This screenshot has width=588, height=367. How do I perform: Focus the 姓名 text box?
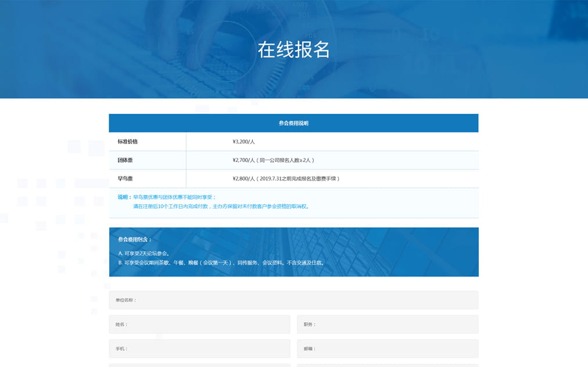pos(199,324)
